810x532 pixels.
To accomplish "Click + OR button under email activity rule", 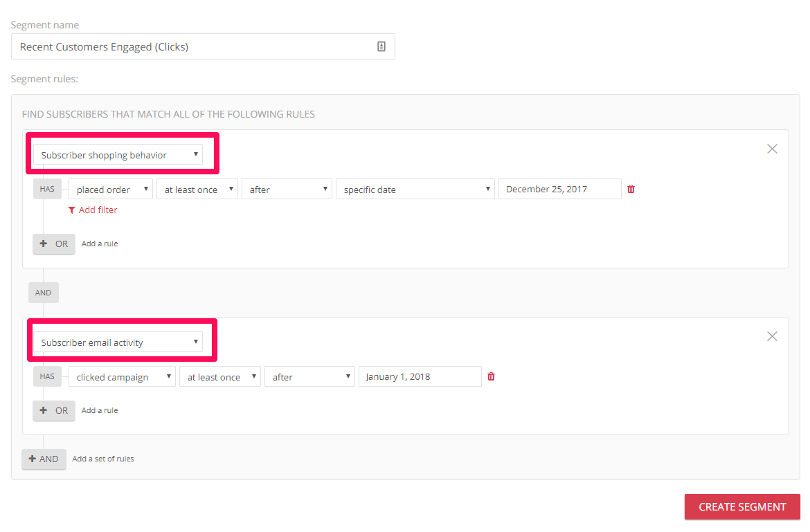I will coord(54,411).
